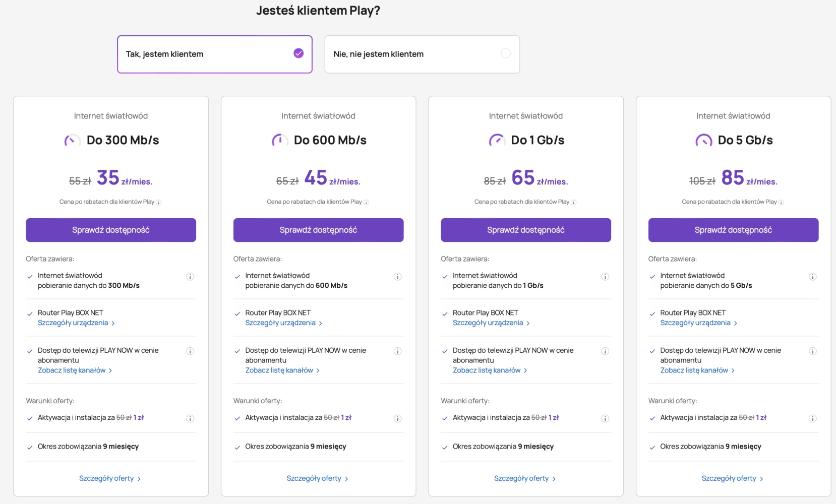Open 'Zobacz listę kanałów' in 300 Mb/s plan
This screenshot has width=836, height=504.
(75, 370)
